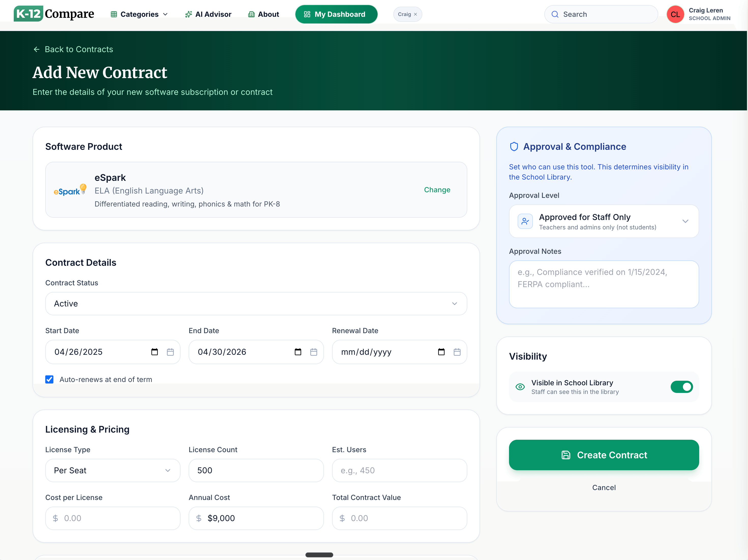Click inside the Approval Notes text area
The width and height of the screenshot is (748, 560).
pos(603,284)
